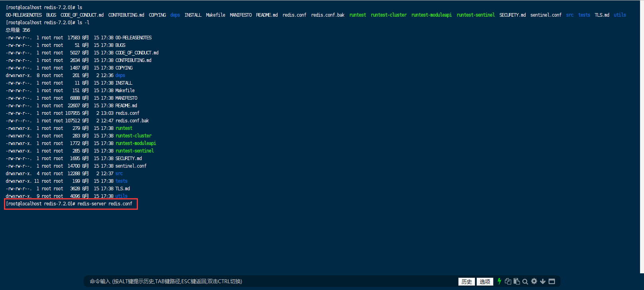Click file size 107512 in the listing
The image size is (644, 290).
(x=73, y=121)
